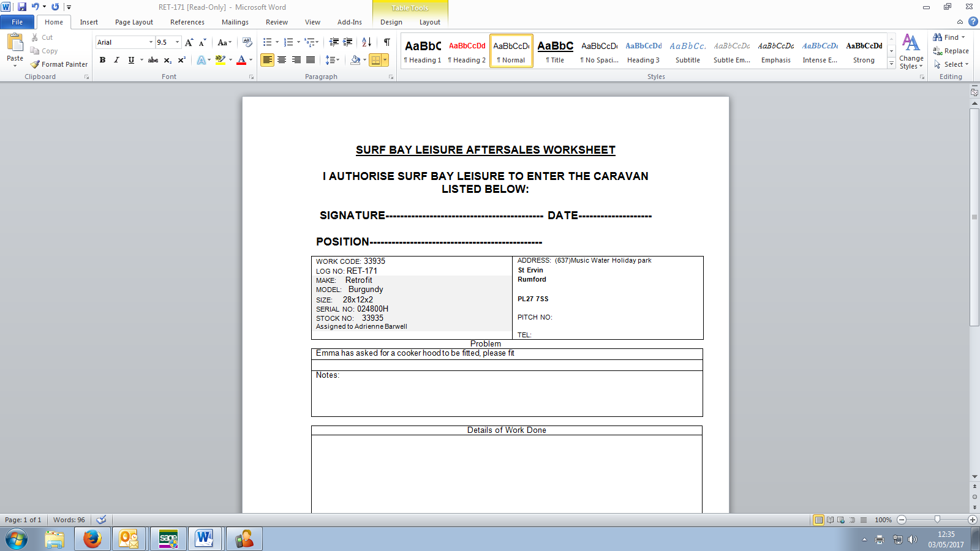Click the text highlight color button
Viewport: 980px width, 551px height.
click(x=221, y=60)
